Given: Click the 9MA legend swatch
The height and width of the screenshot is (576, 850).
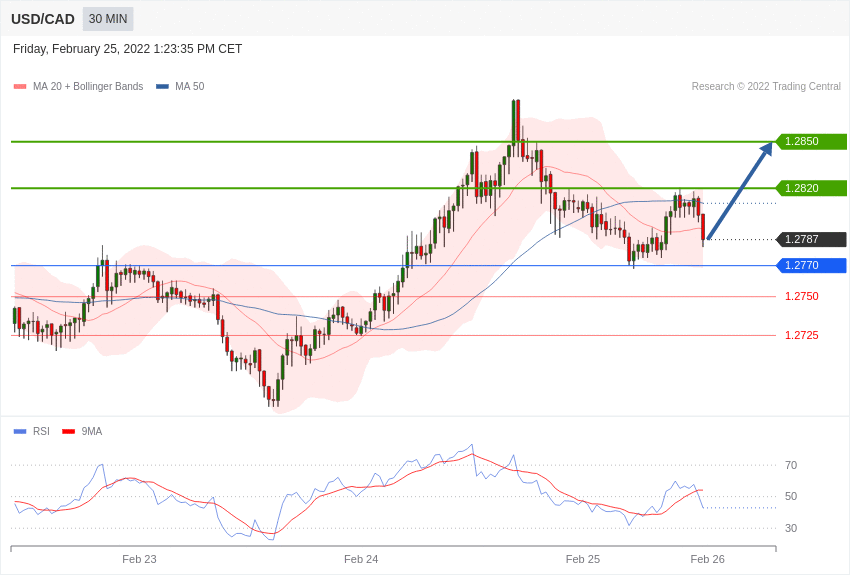Looking at the screenshot, I should [69, 431].
